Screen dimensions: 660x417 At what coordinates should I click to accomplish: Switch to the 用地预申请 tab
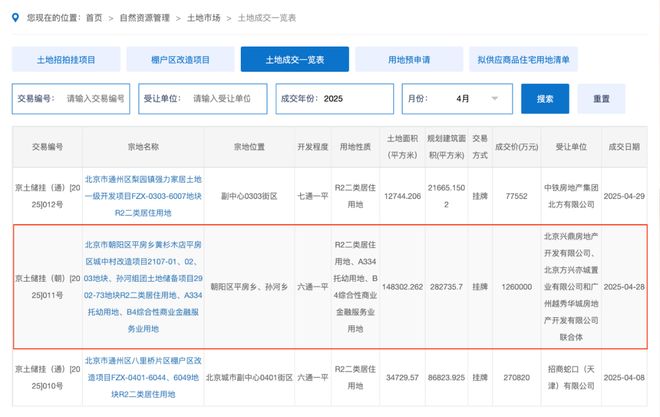[408, 60]
